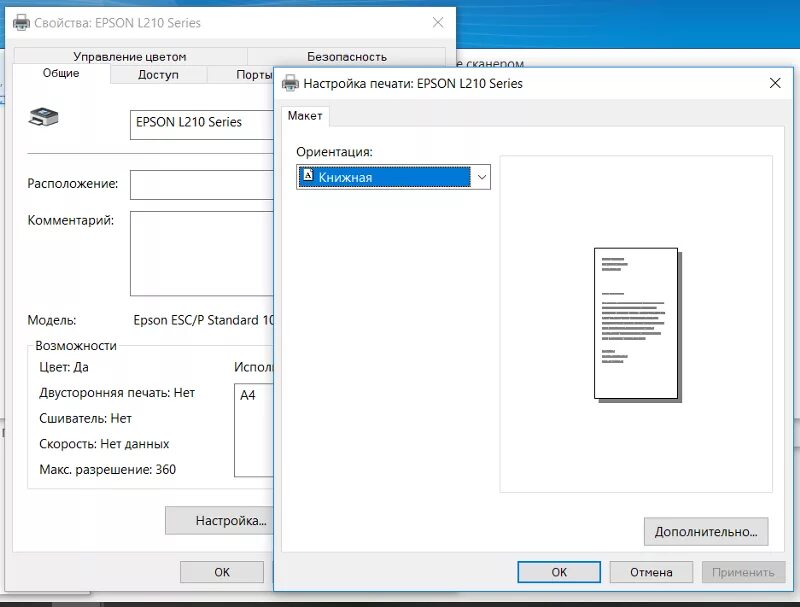Click the text Сшиватель: Нет
Image resolution: width=800 pixels, height=607 pixels.
85,418
